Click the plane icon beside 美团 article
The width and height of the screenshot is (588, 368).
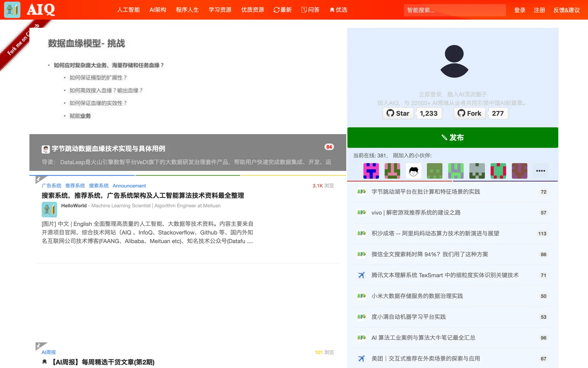(x=361, y=359)
